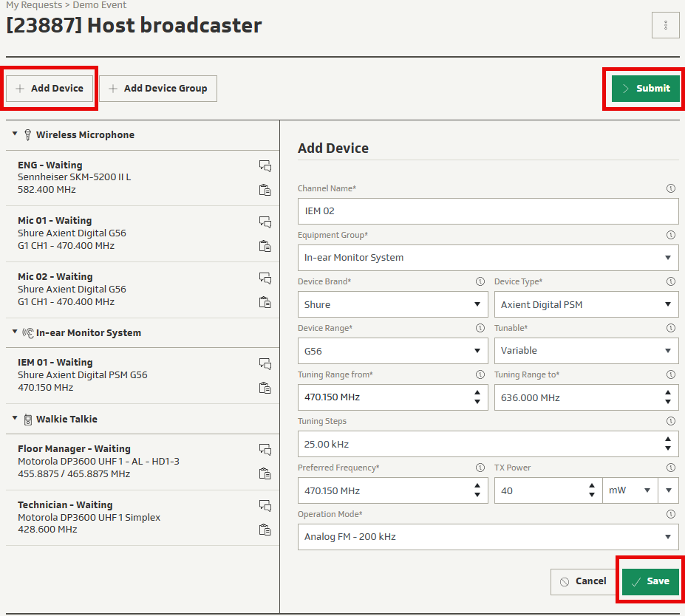Click clipboard icon for Floor Manager device
Image resolution: width=685 pixels, height=616 pixels.
click(265, 473)
